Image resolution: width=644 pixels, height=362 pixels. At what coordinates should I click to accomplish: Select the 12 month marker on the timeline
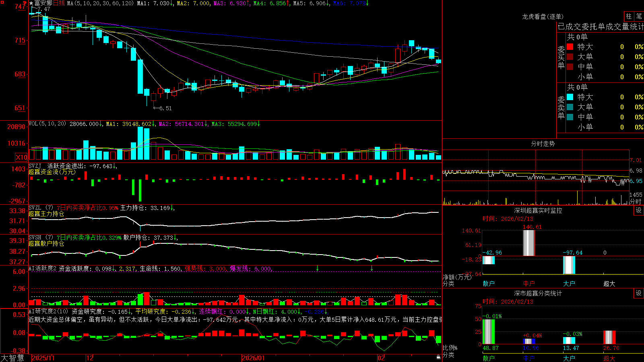point(90,358)
